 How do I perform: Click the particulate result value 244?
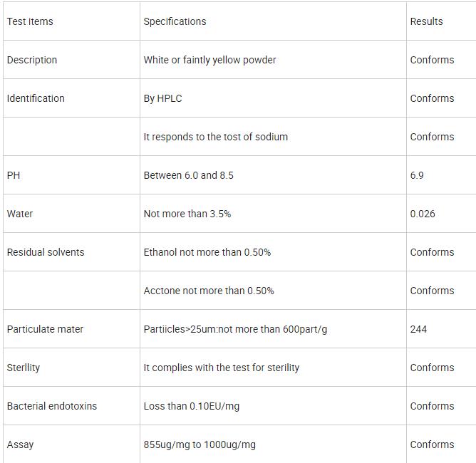(x=418, y=329)
